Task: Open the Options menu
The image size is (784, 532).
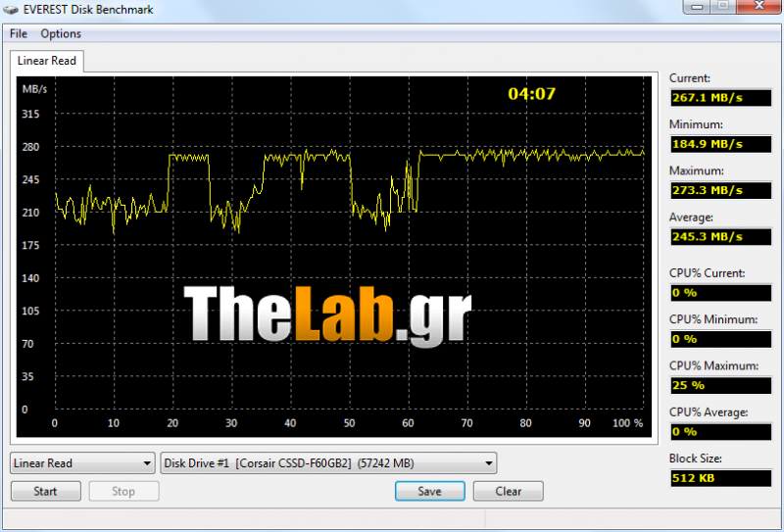Action: (61, 33)
